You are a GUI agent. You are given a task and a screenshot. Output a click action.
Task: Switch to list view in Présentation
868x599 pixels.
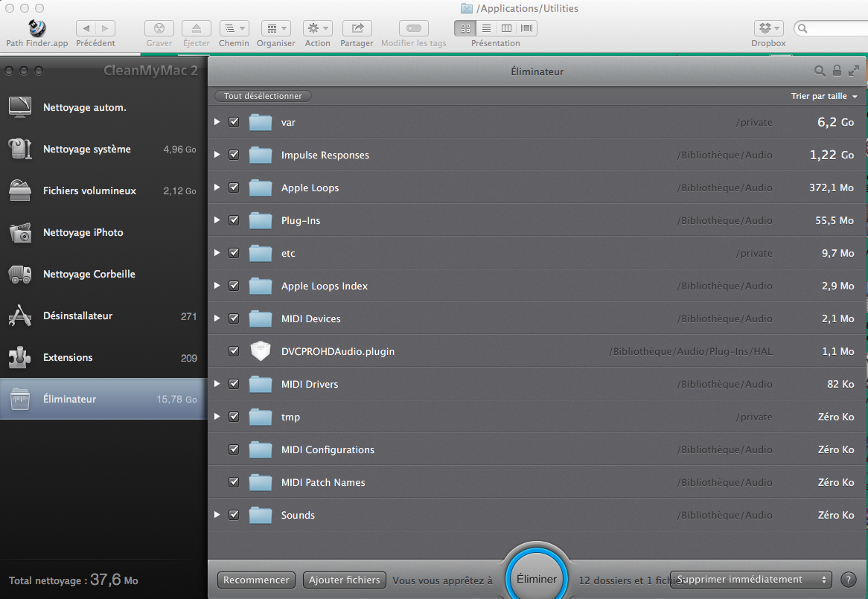[486, 29]
